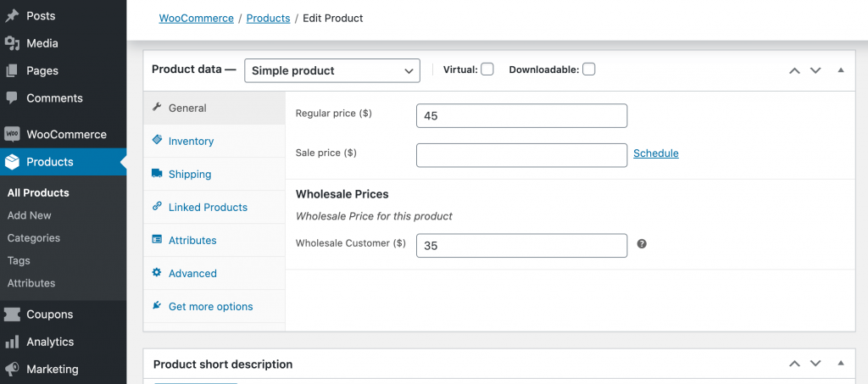Open the Attributes product data tab
The height and width of the screenshot is (384, 868).
click(214, 240)
